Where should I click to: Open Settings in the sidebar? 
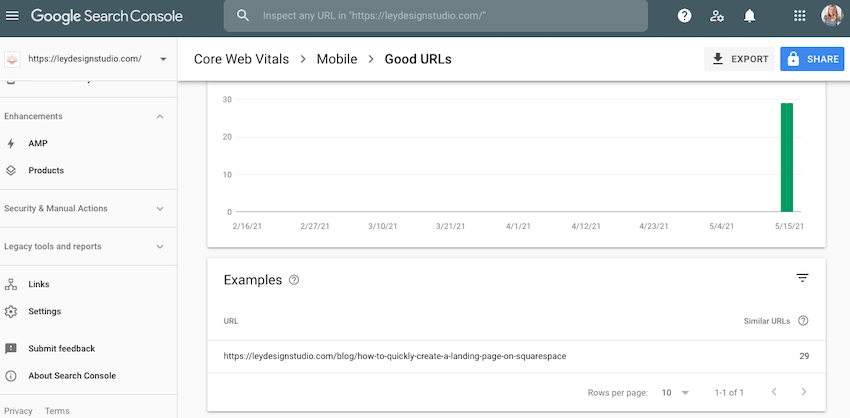pyautogui.click(x=44, y=311)
